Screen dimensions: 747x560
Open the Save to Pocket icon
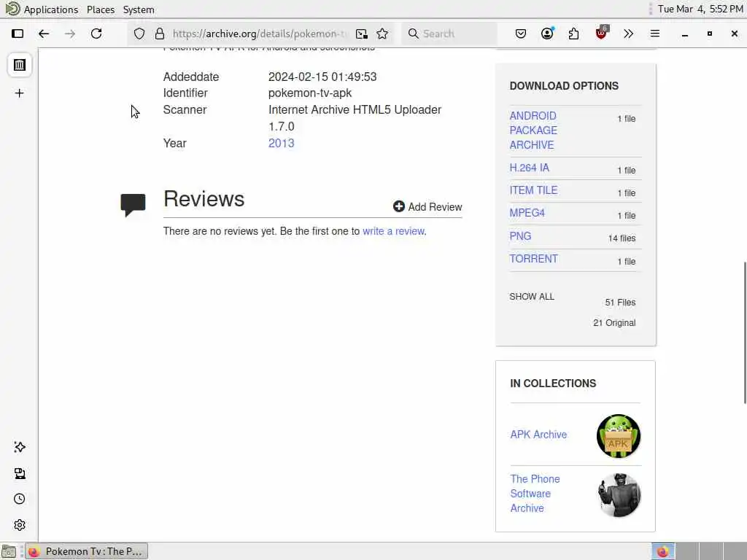[x=521, y=34]
